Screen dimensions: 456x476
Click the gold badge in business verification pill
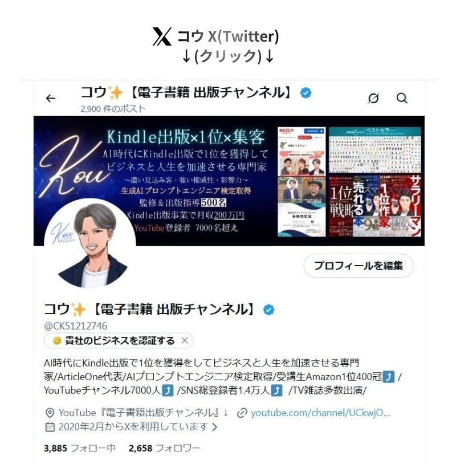tap(57, 340)
